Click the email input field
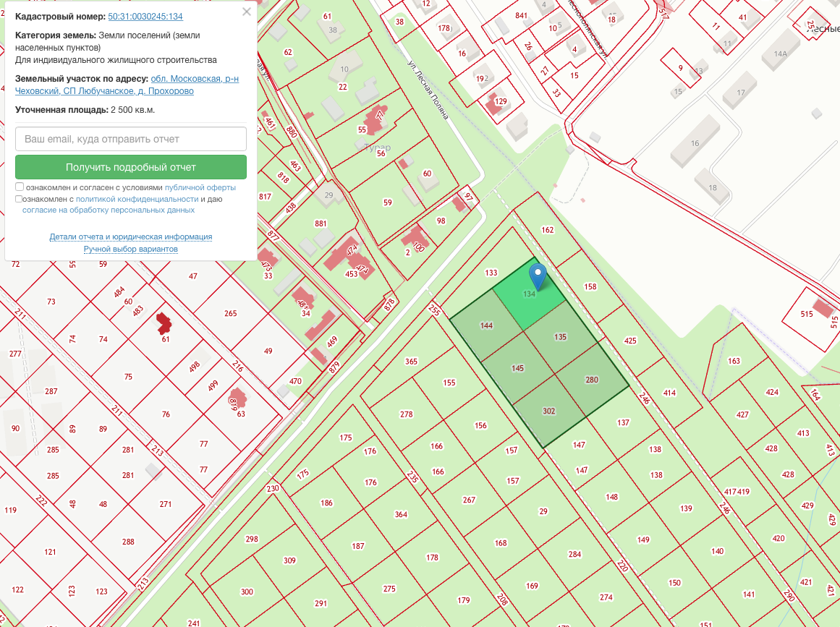The image size is (840, 627). (x=131, y=139)
